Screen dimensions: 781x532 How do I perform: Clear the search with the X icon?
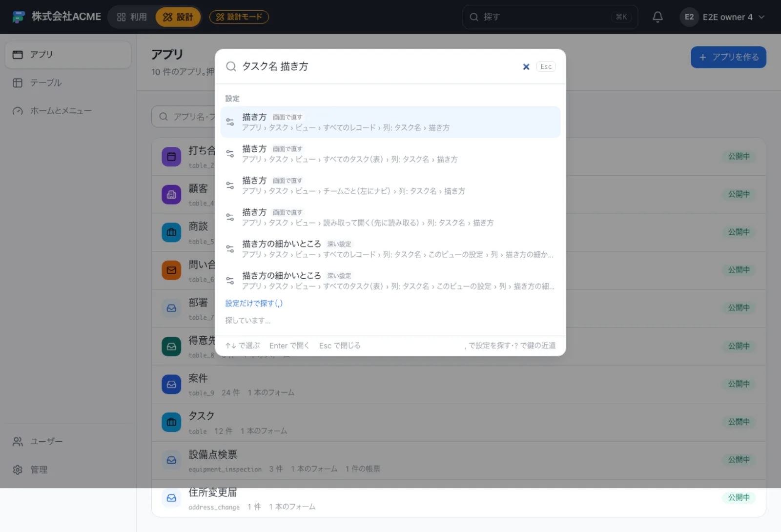pyautogui.click(x=526, y=67)
